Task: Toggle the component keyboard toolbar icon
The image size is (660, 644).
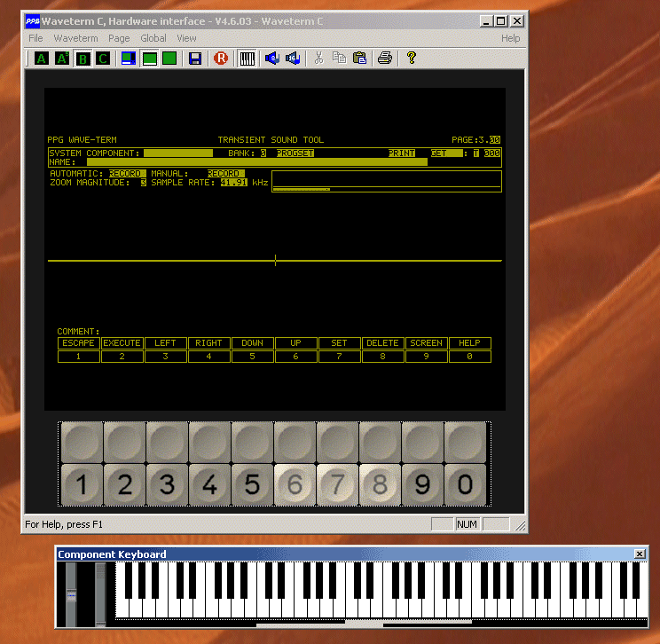Action: (247, 58)
